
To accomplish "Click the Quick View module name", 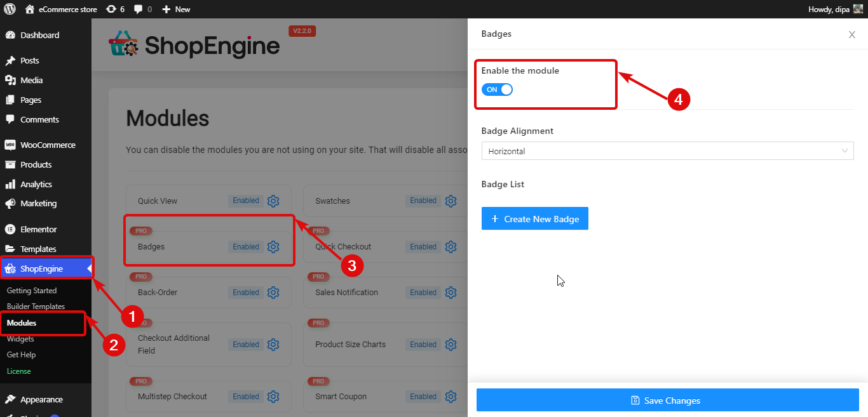I will [158, 201].
